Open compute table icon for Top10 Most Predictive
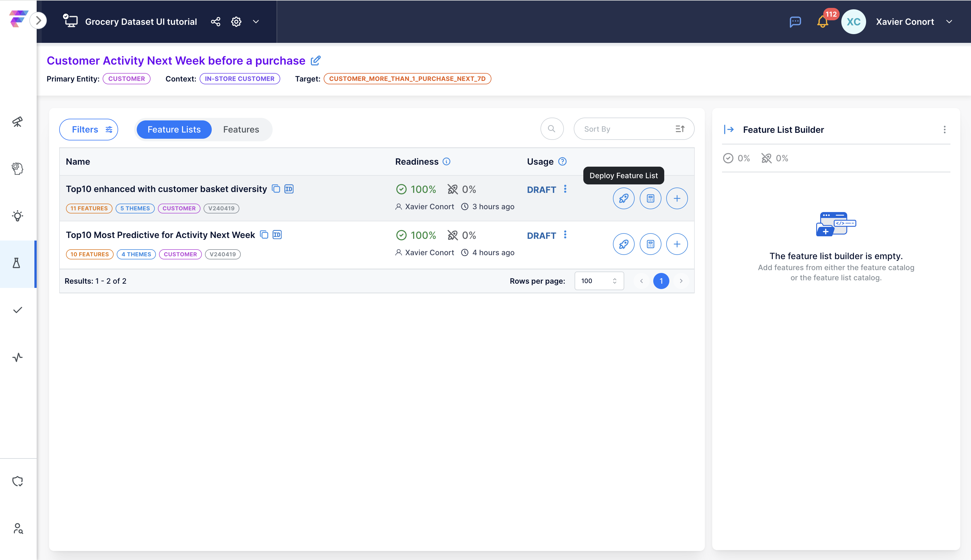This screenshot has height=560, width=971. [x=650, y=244]
